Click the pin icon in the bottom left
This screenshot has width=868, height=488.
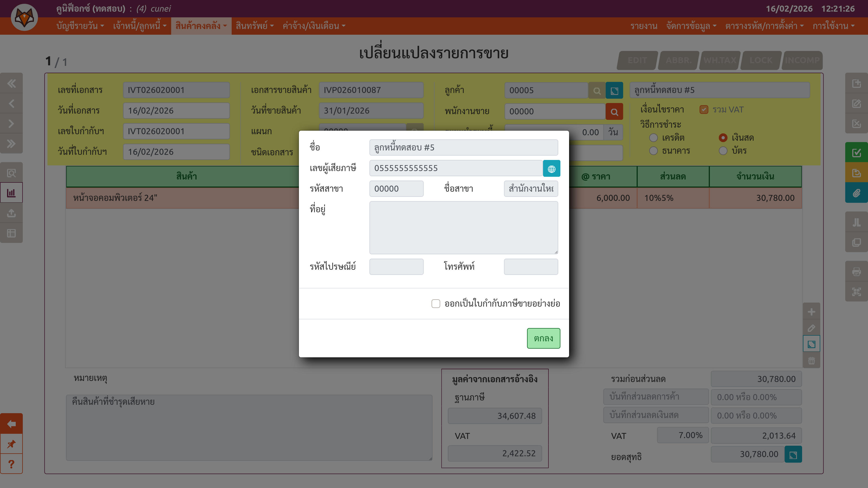point(11,444)
